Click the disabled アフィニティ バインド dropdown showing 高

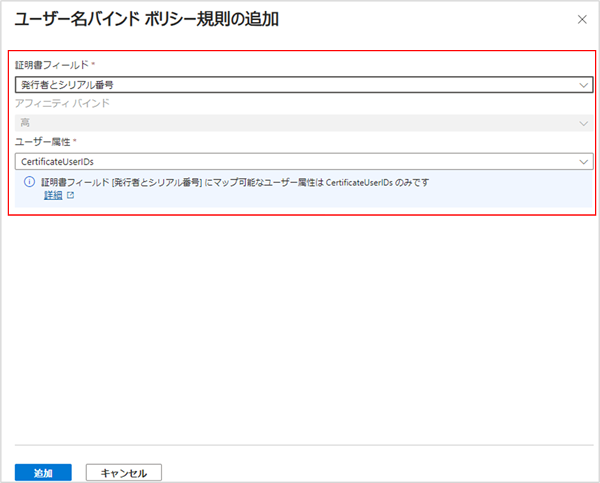pos(300,123)
